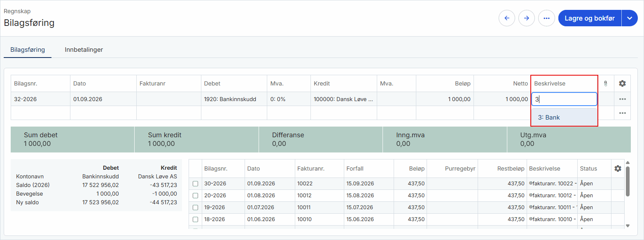The width and height of the screenshot is (644, 240).
Task: Switch to the Innbetalinger tab
Action: [84, 50]
